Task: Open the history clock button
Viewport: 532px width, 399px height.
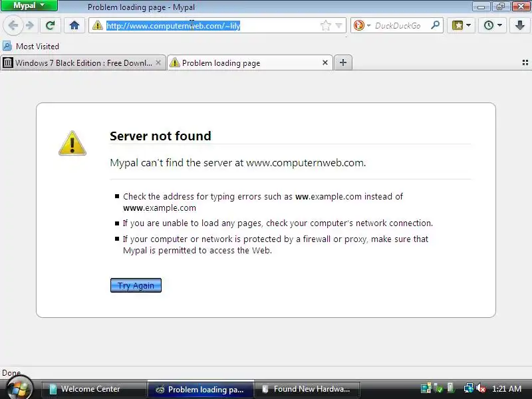Action: pyautogui.click(x=489, y=25)
